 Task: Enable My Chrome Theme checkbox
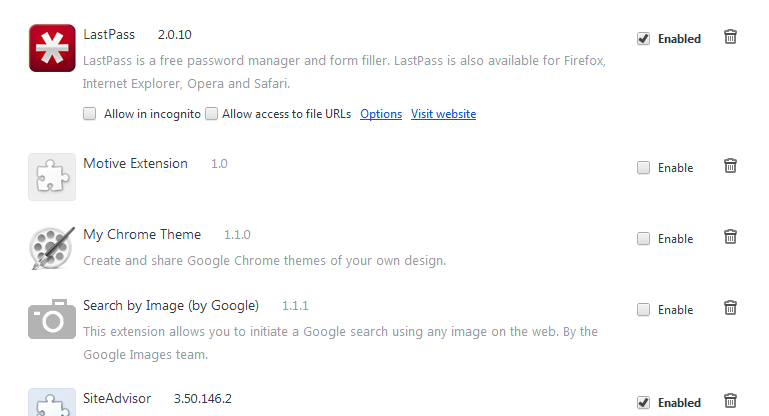(643, 239)
